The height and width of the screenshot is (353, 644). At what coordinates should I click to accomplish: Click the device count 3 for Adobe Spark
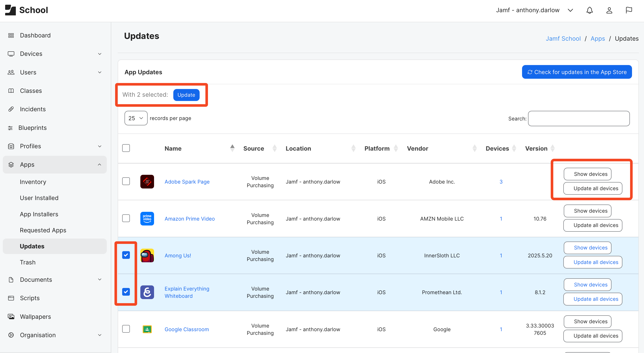501,182
